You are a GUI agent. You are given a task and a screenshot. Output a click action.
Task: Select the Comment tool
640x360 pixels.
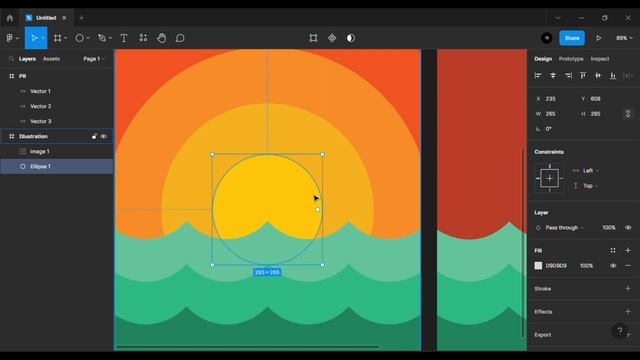[x=180, y=38]
